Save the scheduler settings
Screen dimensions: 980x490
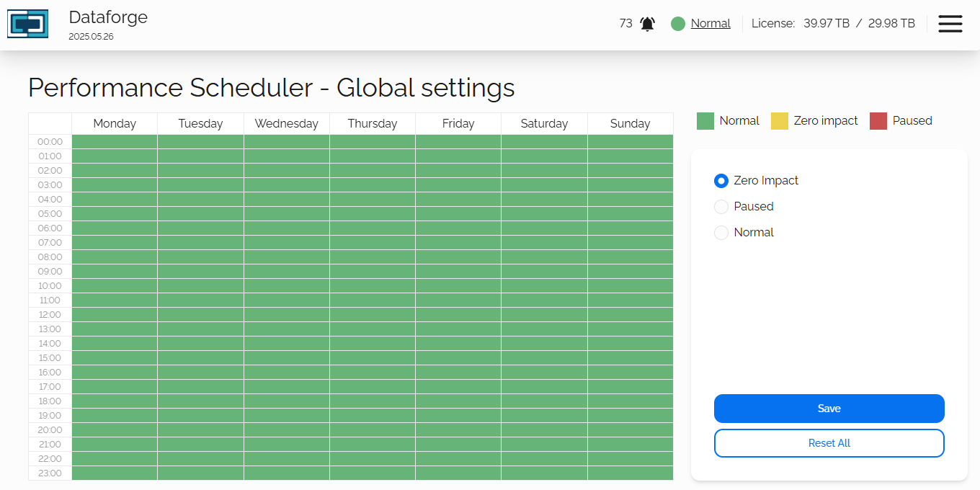[x=829, y=409]
